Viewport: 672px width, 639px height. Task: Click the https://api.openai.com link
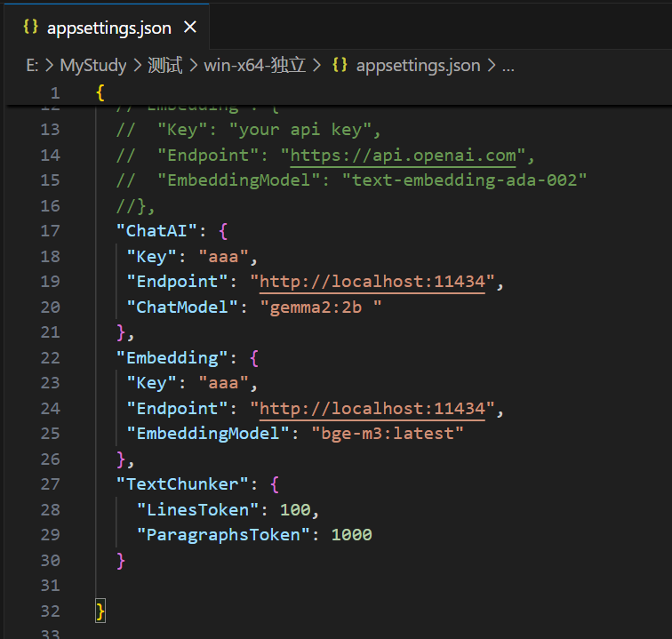tap(404, 155)
